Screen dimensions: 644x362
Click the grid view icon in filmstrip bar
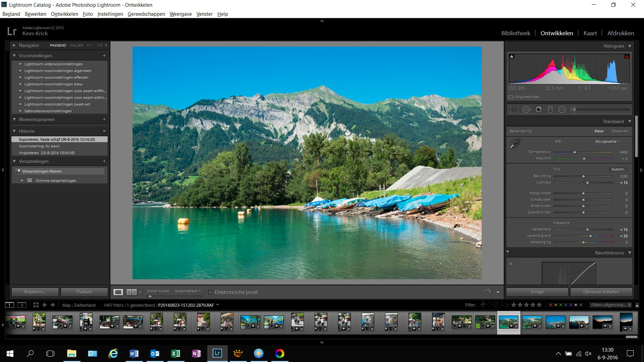(x=36, y=305)
